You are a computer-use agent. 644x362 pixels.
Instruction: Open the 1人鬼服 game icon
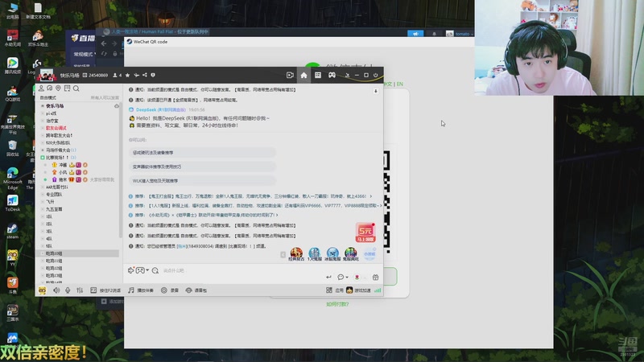click(315, 254)
